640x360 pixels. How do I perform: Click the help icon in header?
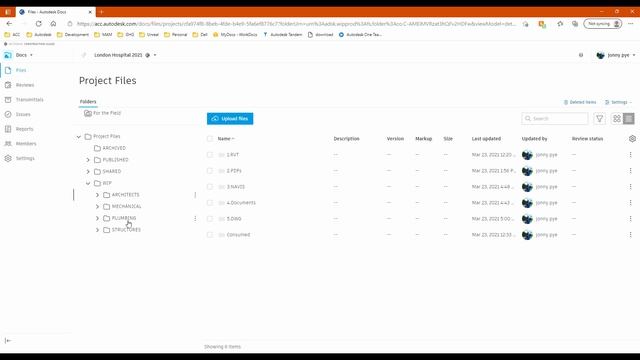click(581, 55)
